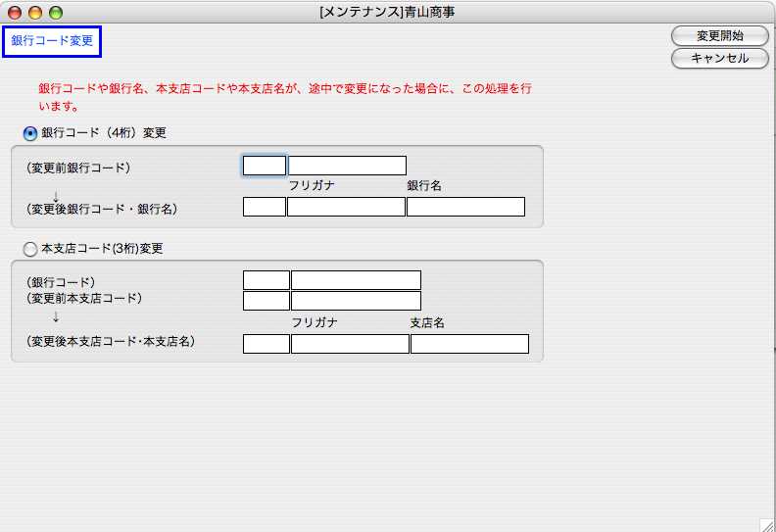Click the bank name field beside 変更前銀行コード
This screenshot has height=532, width=776.
(347, 166)
